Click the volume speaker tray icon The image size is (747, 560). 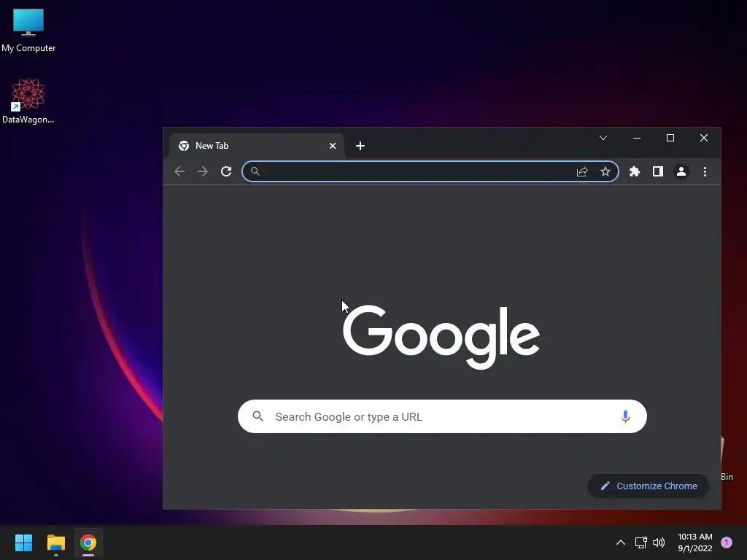659,542
